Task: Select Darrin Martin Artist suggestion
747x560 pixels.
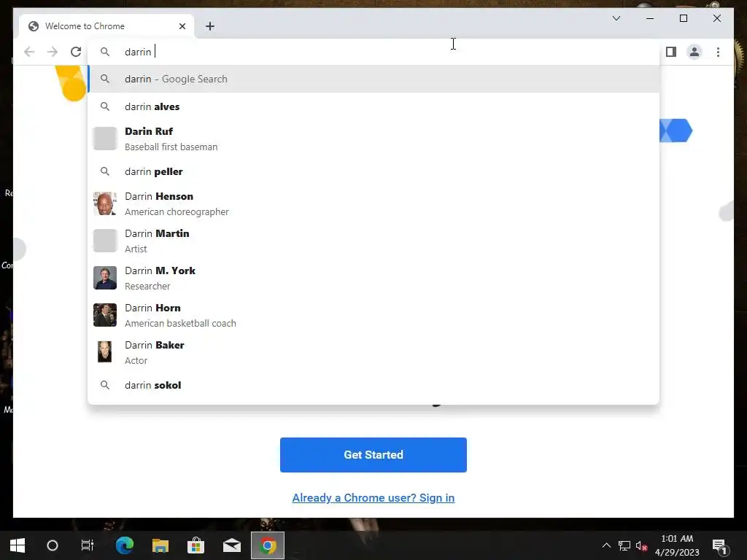Action: tap(374, 241)
